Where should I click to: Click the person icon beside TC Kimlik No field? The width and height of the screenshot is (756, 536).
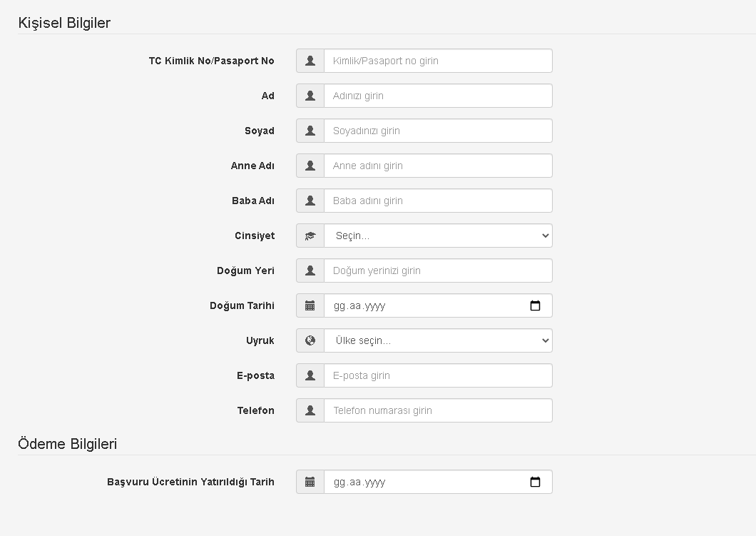tap(310, 61)
